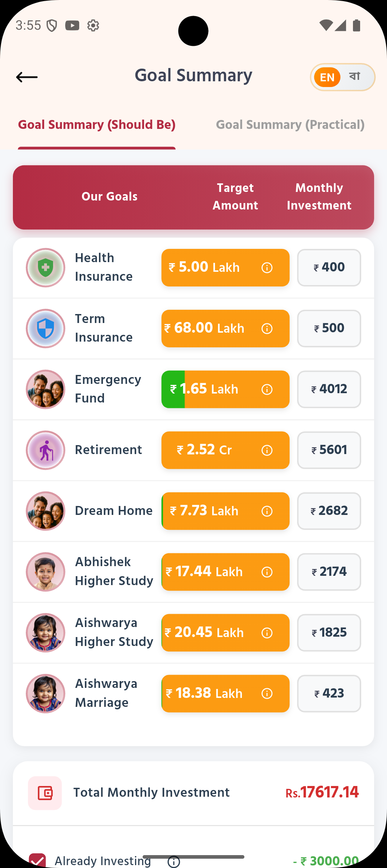
Task: Tap info icon next to Already Investing
Action: (174, 861)
